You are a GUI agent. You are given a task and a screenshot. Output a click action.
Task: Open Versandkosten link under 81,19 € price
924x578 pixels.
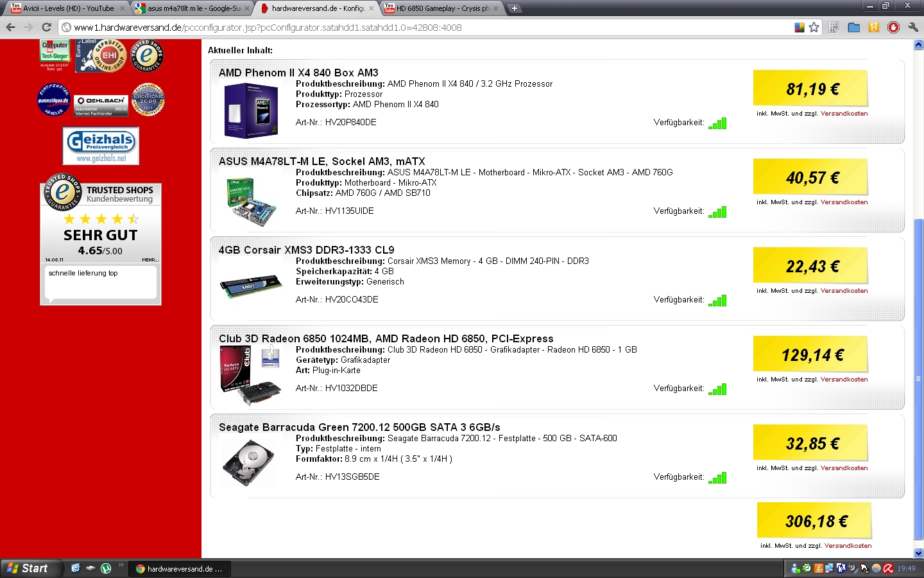(x=844, y=114)
